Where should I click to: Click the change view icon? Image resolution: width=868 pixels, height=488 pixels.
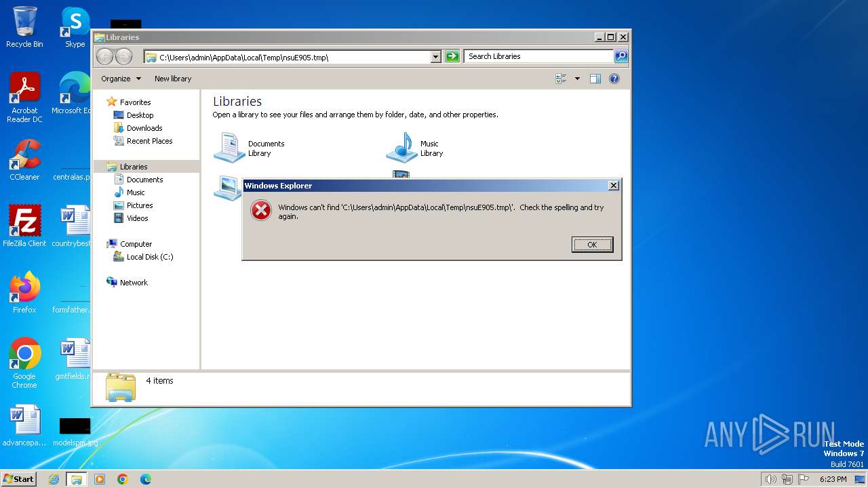(x=561, y=79)
